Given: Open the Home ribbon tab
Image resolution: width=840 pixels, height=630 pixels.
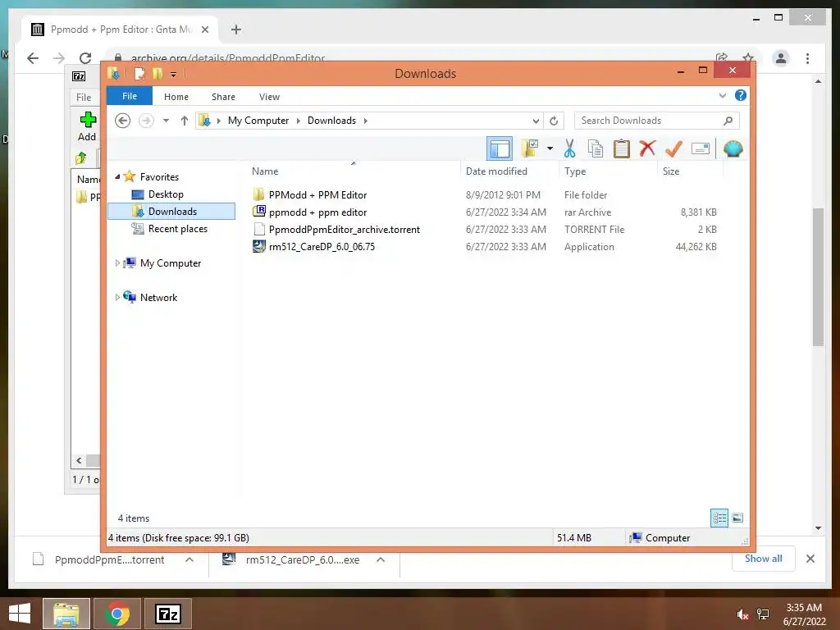Looking at the screenshot, I should pos(176,97).
